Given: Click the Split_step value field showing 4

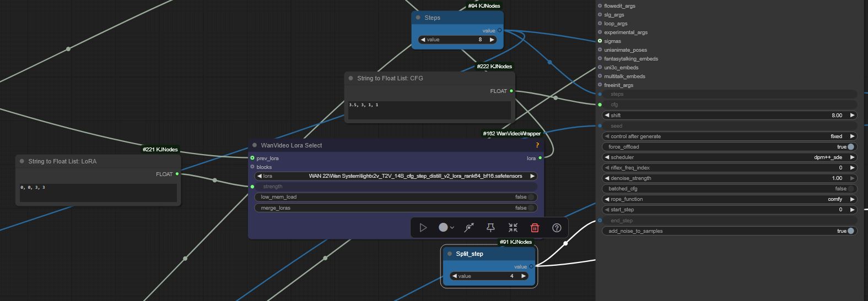Looking at the screenshot, I should [489, 276].
